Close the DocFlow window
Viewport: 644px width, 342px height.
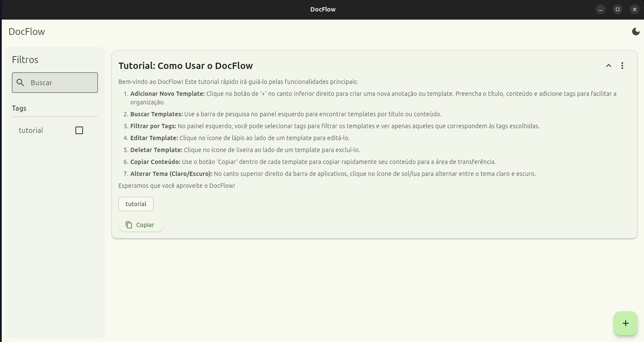coord(635,9)
